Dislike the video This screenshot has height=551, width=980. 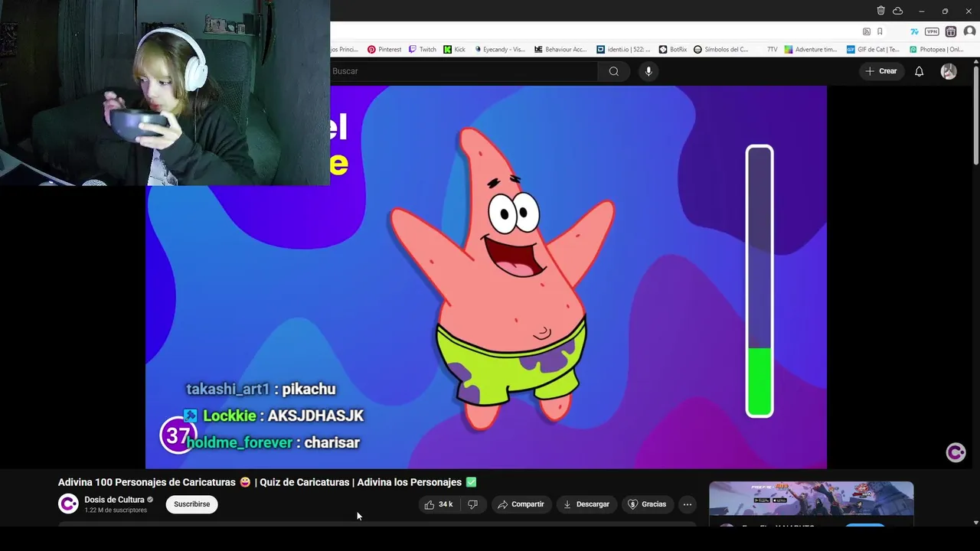pyautogui.click(x=472, y=504)
